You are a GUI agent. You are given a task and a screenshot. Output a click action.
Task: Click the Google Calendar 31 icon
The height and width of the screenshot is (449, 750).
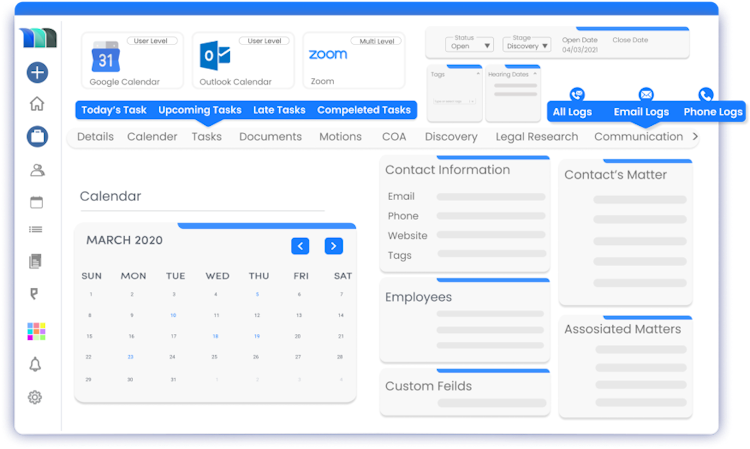coord(106,57)
